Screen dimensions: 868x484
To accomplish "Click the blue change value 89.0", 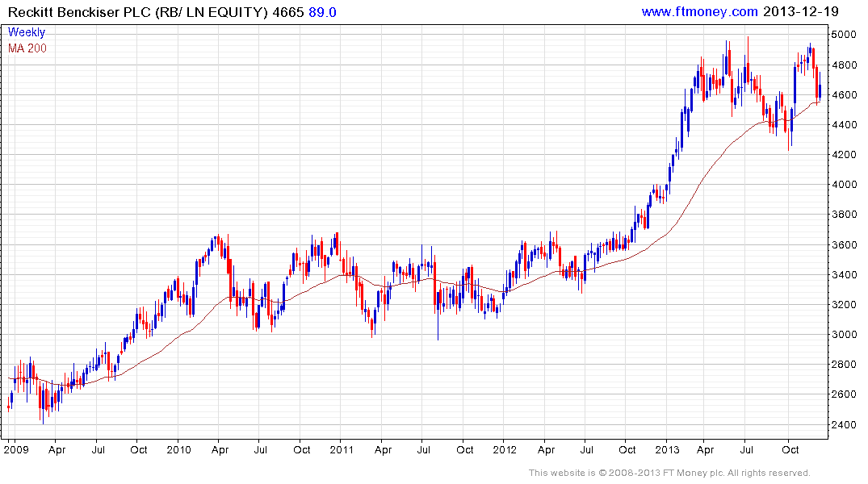I will point(323,12).
